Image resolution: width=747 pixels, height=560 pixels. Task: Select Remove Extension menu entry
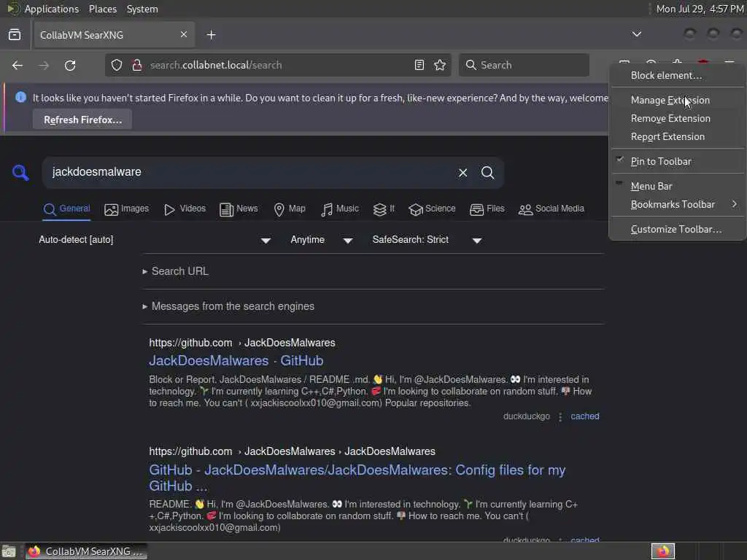coord(677,119)
